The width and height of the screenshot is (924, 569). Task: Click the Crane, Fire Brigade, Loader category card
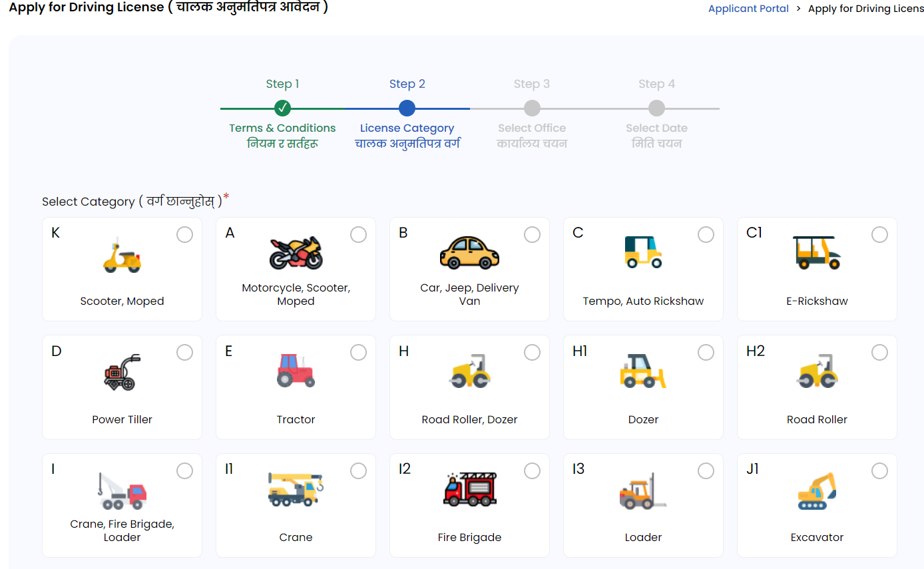tap(122, 505)
